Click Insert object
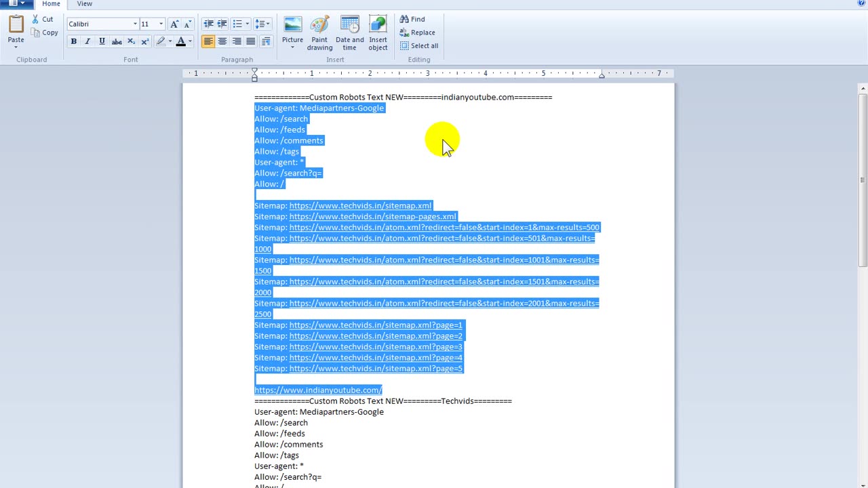 (378, 33)
